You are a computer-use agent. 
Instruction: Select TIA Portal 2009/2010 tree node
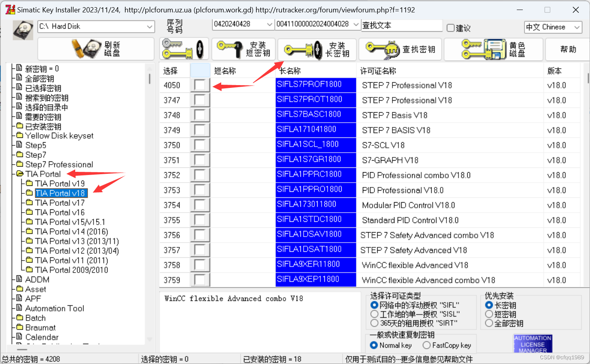point(72,270)
